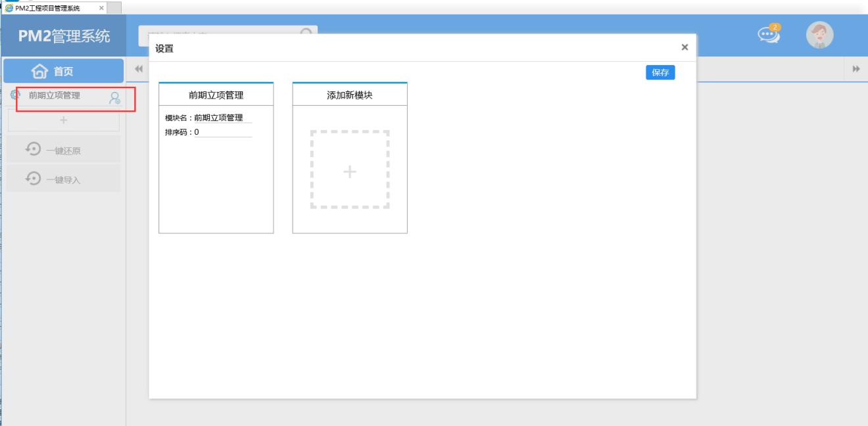Screen dimensions: 868x426
Task: Click the gear icon beside 前期立项管理
Action: point(15,95)
